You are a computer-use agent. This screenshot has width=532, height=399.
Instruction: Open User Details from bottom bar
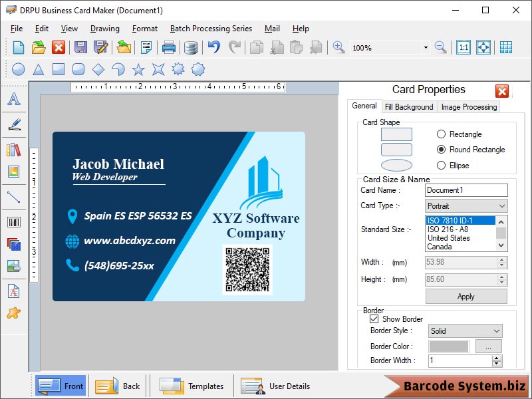[275, 386]
